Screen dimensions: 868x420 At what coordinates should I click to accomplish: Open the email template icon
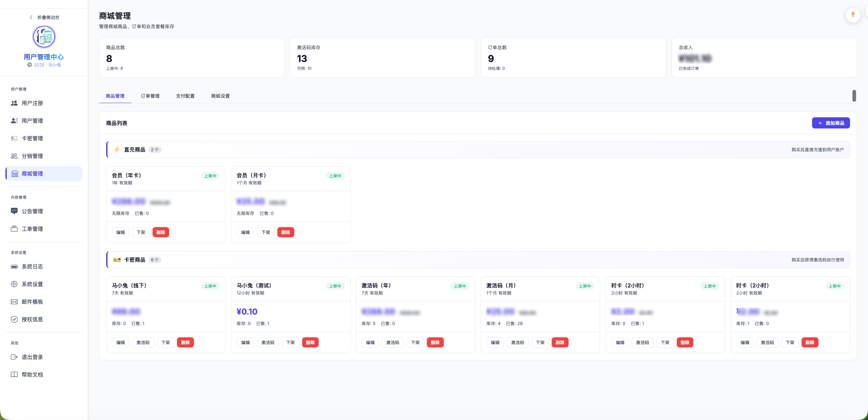point(14,302)
